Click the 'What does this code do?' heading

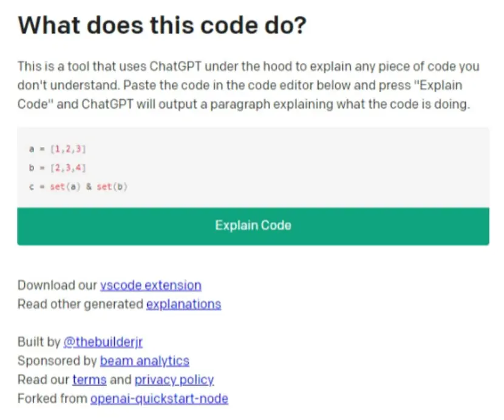[162, 25]
